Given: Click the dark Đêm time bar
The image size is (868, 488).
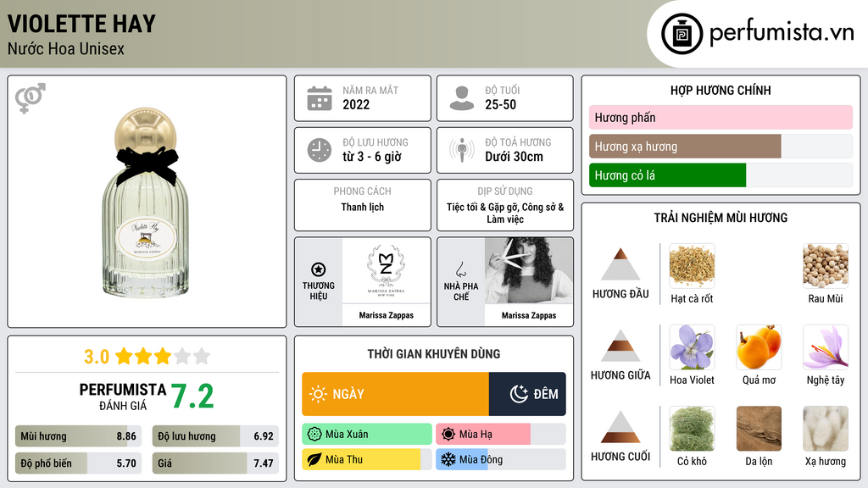Looking at the screenshot, I should (x=527, y=394).
